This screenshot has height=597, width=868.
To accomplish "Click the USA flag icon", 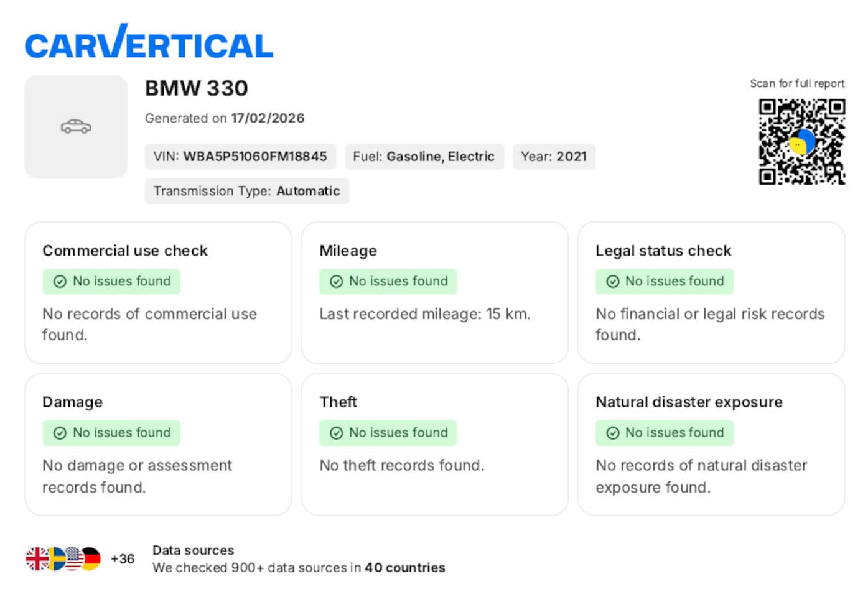I will pyautogui.click(x=74, y=558).
